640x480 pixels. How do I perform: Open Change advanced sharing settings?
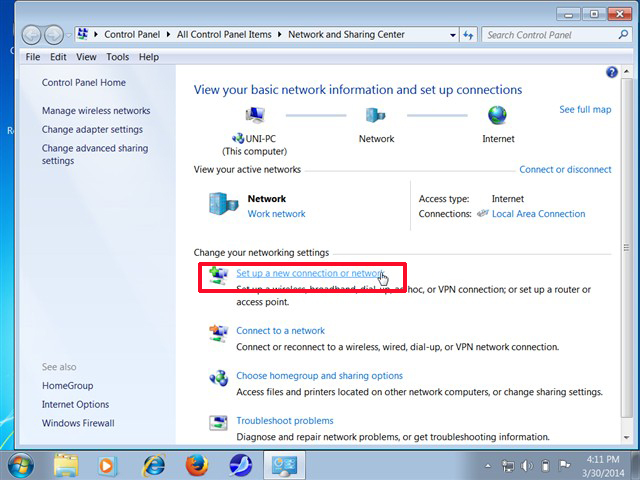tap(95, 154)
